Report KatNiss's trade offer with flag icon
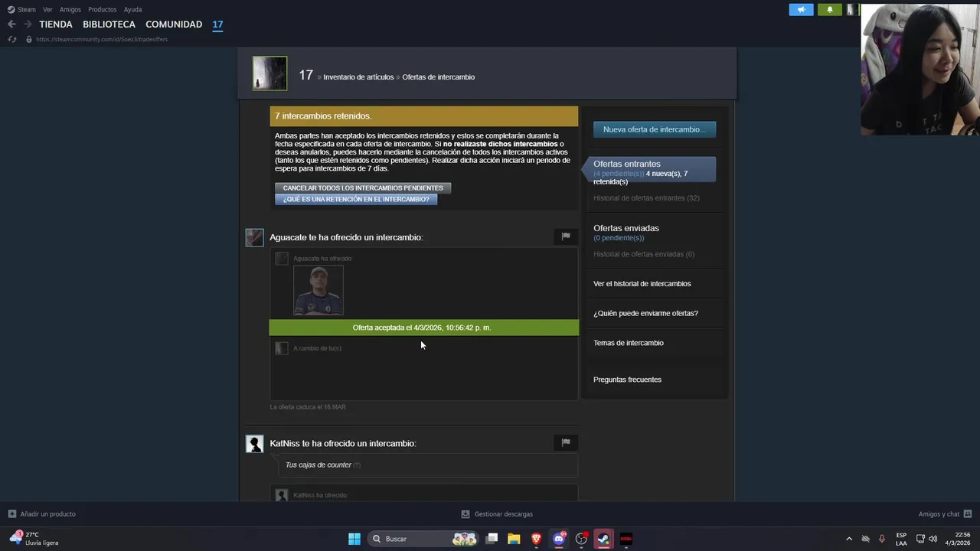The width and height of the screenshot is (980, 551). tap(566, 442)
